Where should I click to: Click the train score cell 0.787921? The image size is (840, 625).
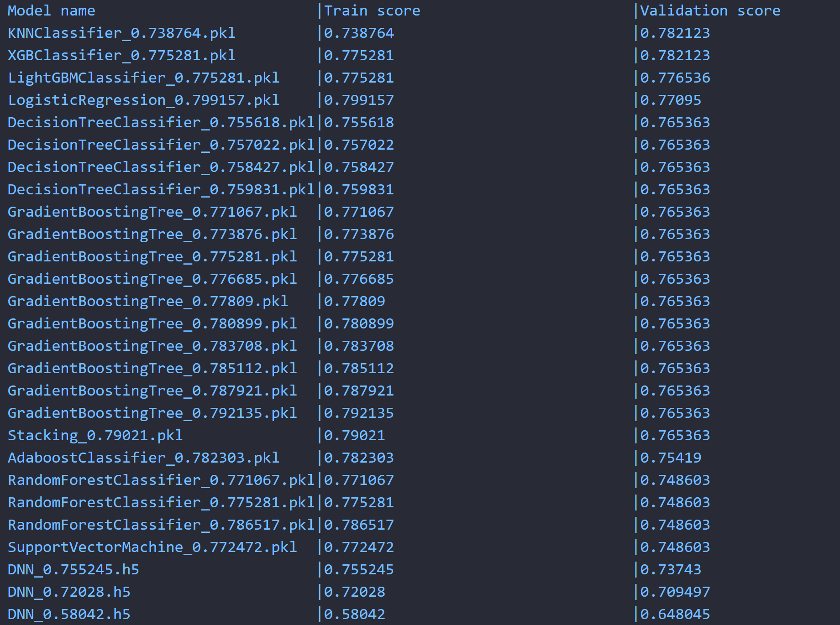point(359,391)
